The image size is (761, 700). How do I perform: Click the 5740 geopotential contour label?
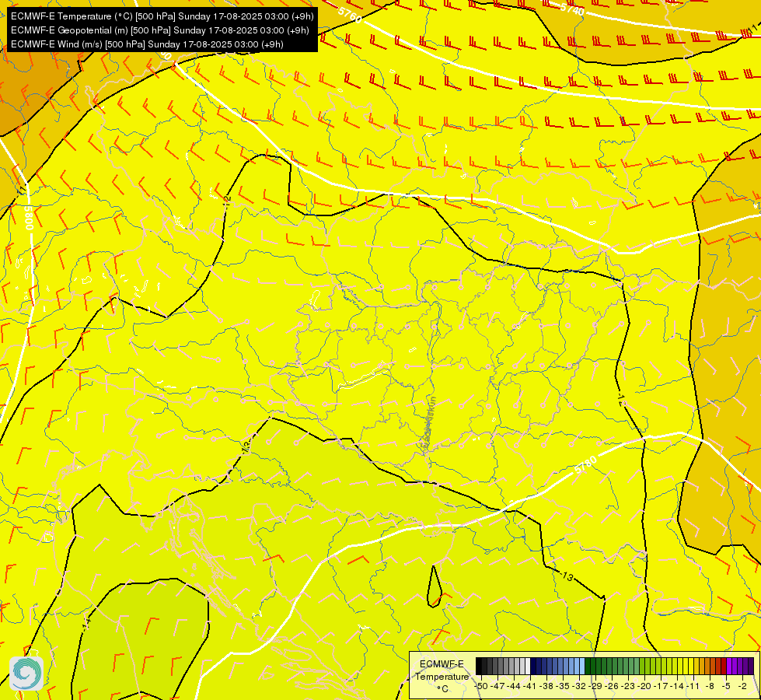pos(571,9)
